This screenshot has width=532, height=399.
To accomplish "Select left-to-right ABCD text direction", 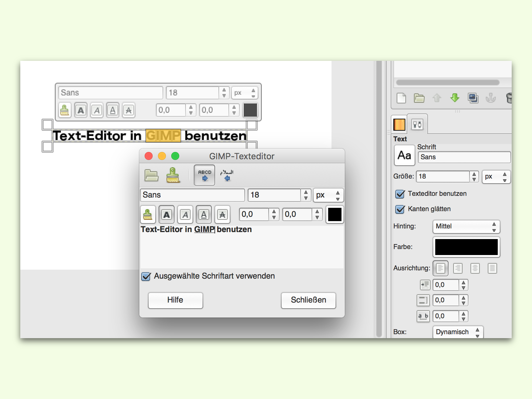I will tap(204, 175).
